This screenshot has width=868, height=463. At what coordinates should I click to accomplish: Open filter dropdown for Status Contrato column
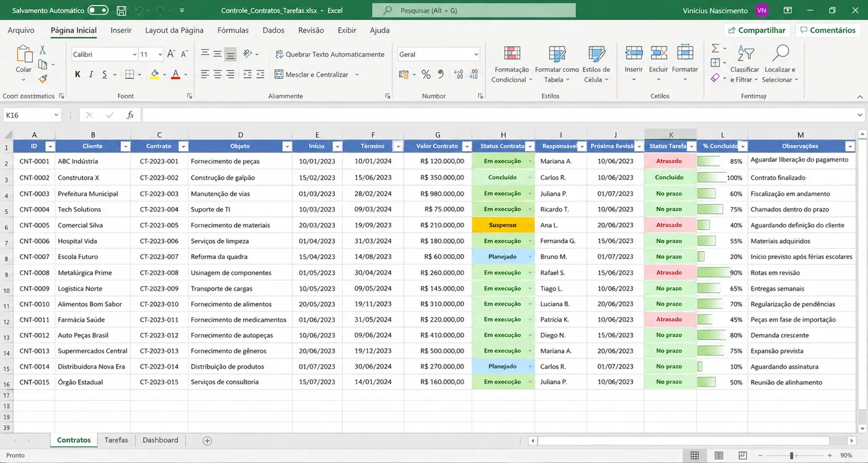[529, 146]
